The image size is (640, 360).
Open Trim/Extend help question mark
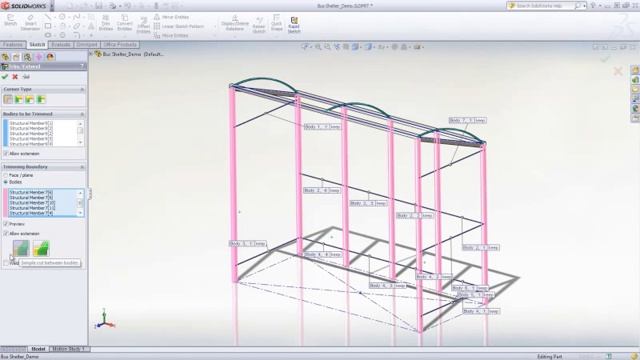pyautogui.click(x=82, y=67)
